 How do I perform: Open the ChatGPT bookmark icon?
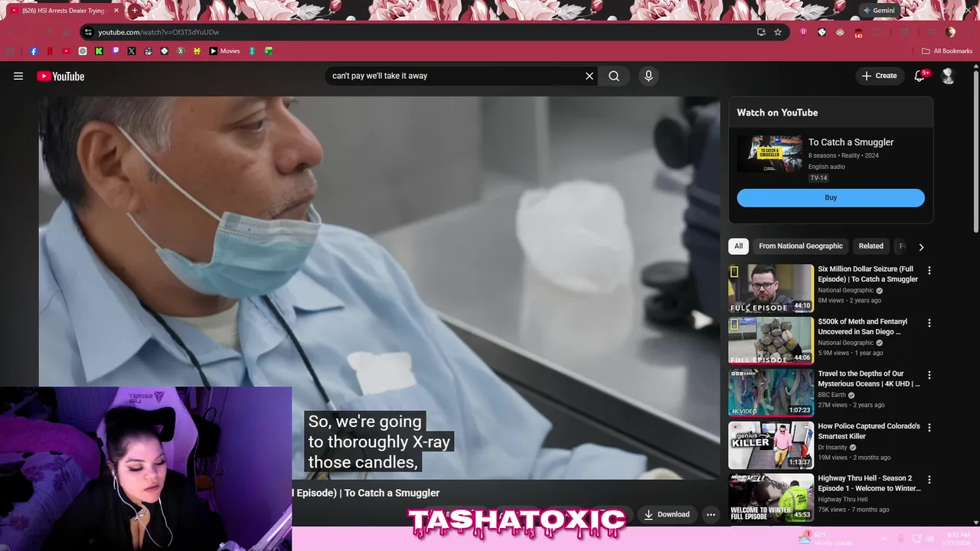[x=83, y=51]
